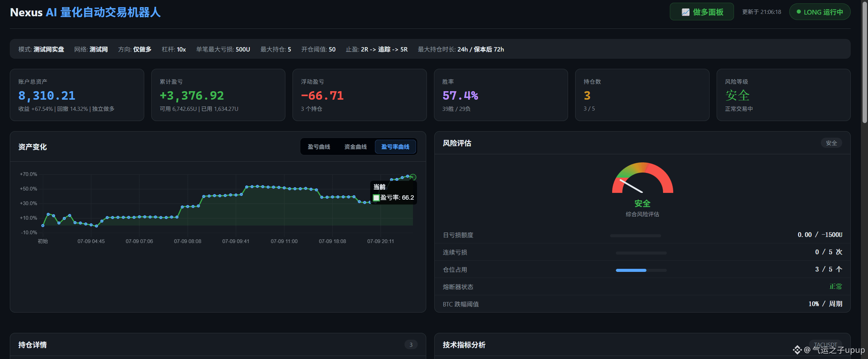
Task: Click the 模式: 测试网实盘 setting
Action: click(x=41, y=49)
